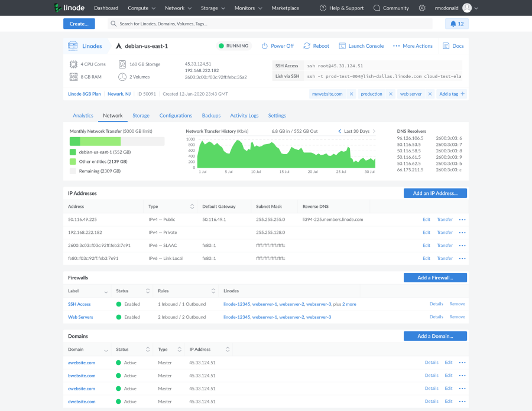The image size is (532, 411).
Task: Open the user account dropdown arrow
Action: pos(476,8)
